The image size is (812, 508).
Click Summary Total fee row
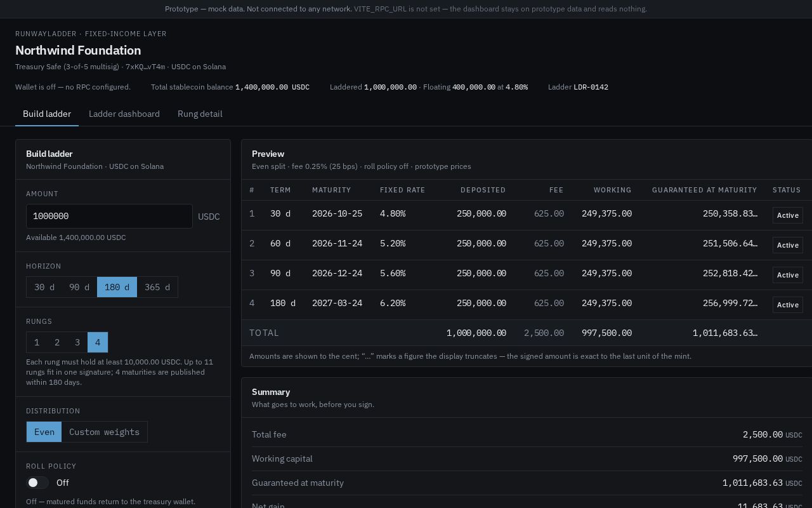tap(527, 434)
